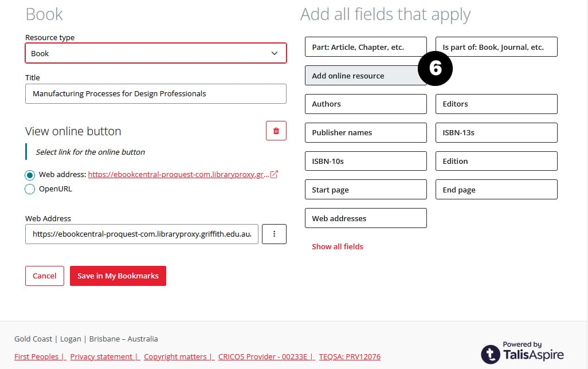This screenshot has width=588, height=369.
Task: Add the Authors field
Action: tap(366, 104)
